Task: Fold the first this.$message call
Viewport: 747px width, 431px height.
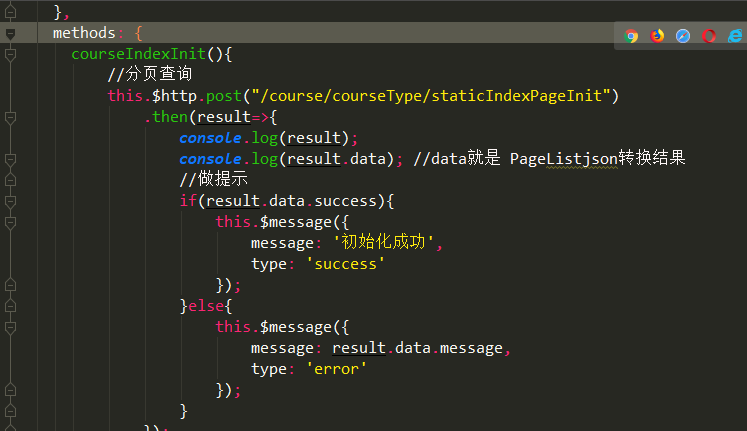Action: (10, 222)
